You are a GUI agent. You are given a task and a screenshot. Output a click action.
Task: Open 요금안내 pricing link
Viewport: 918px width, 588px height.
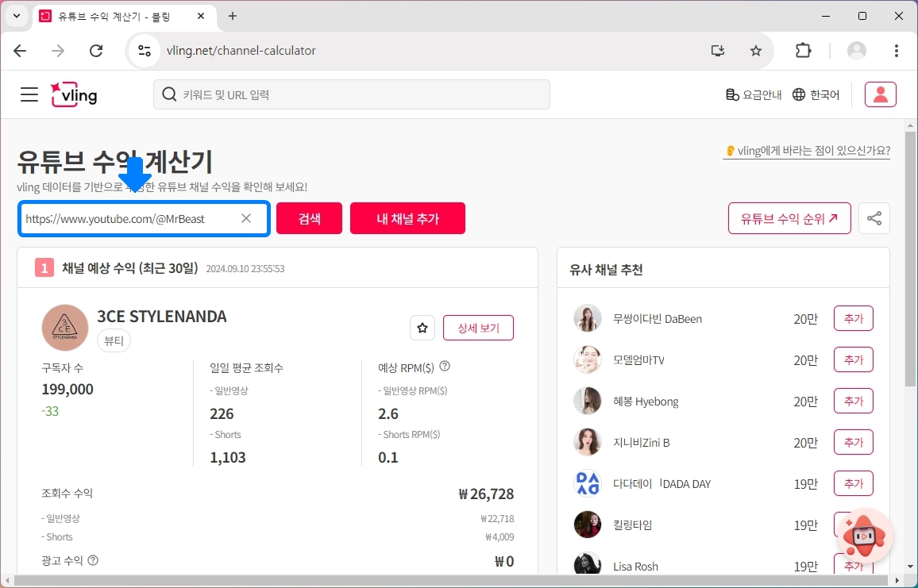[754, 94]
